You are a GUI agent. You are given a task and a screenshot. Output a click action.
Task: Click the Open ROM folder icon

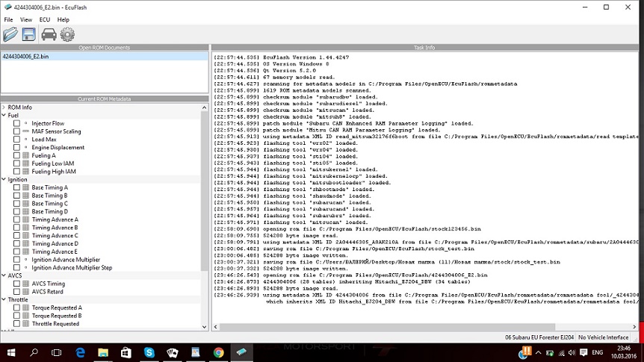pos(10,34)
